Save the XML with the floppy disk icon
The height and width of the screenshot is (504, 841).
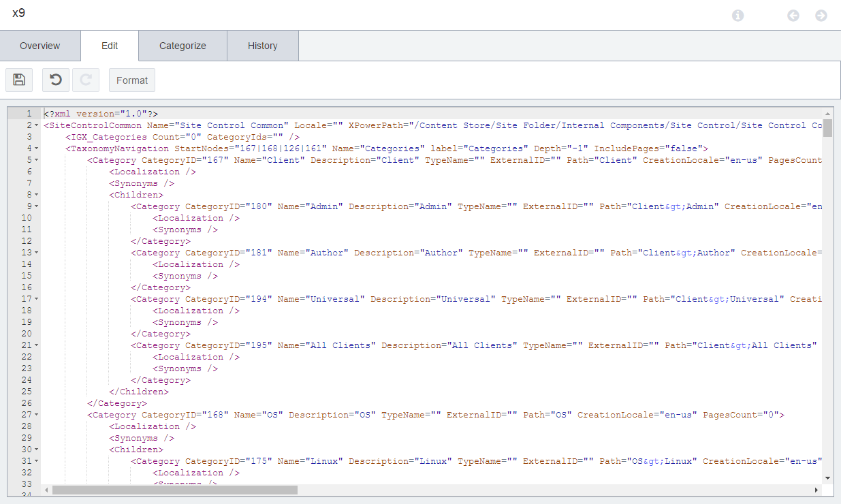click(19, 80)
